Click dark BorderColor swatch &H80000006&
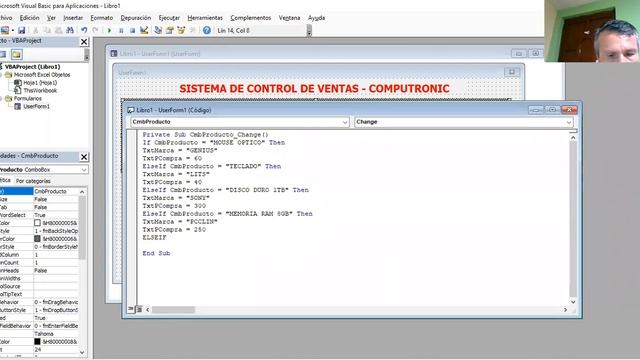The height and width of the screenshot is (360, 640). click(37, 239)
